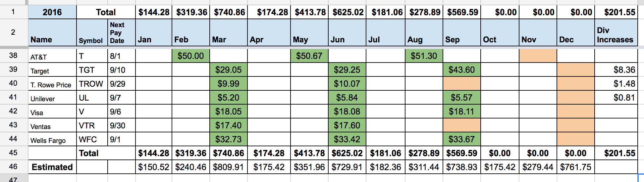Image resolution: width=644 pixels, height=182 pixels.
Task: Click Target's $8.36 dividend increase cell
Action: click(x=616, y=70)
